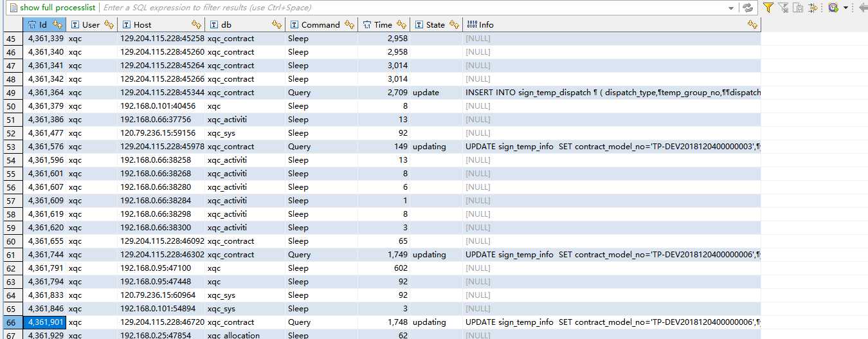868x339 pixels.
Task: Click Host cell 129.204.115.228:45344
Action: pos(161,93)
